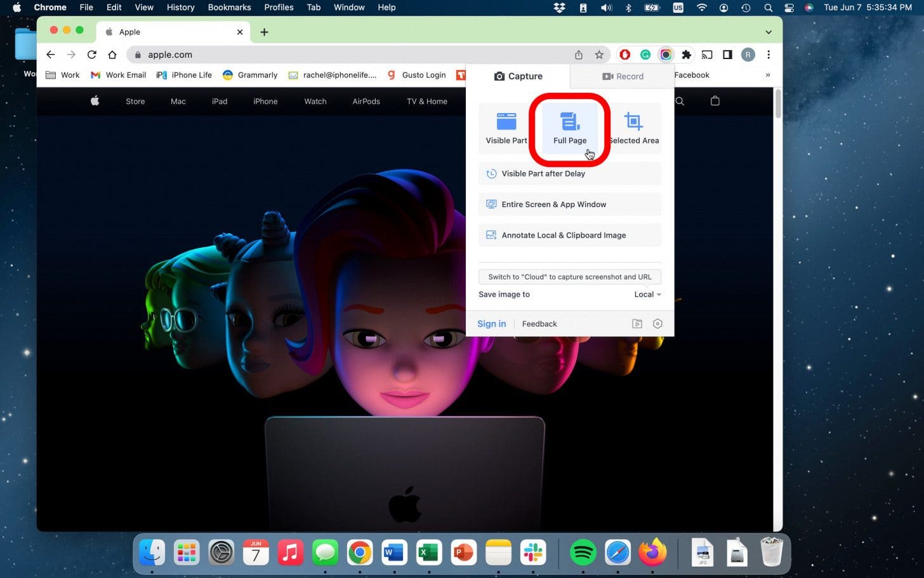
Task: Click the Chrome cast icon
Action: point(707,55)
